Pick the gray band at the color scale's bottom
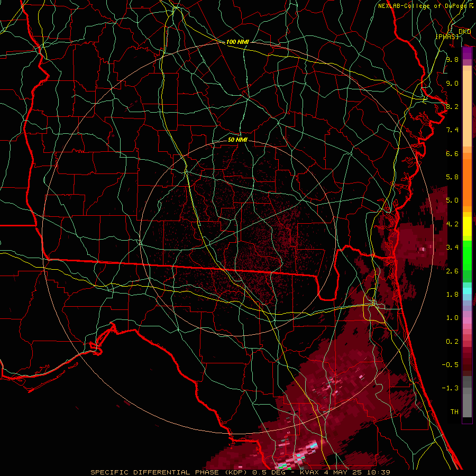 tap(467, 397)
